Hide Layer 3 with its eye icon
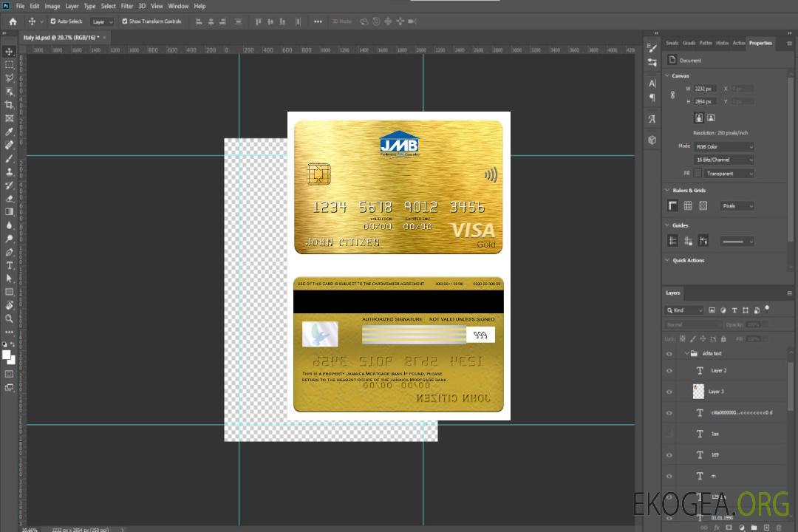798x532 pixels. pyautogui.click(x=669, y=392)
